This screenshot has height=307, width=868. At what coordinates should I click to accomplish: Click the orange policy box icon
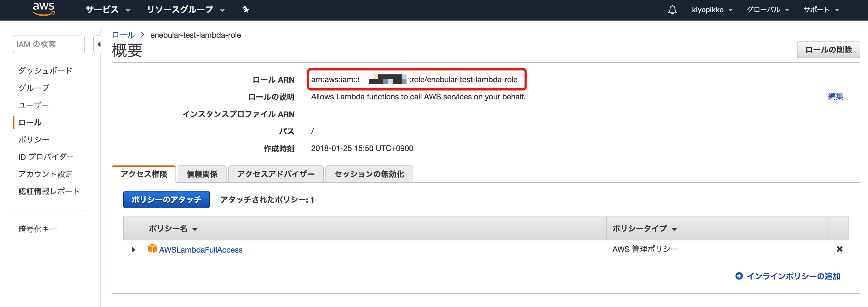tap(152, 249)
